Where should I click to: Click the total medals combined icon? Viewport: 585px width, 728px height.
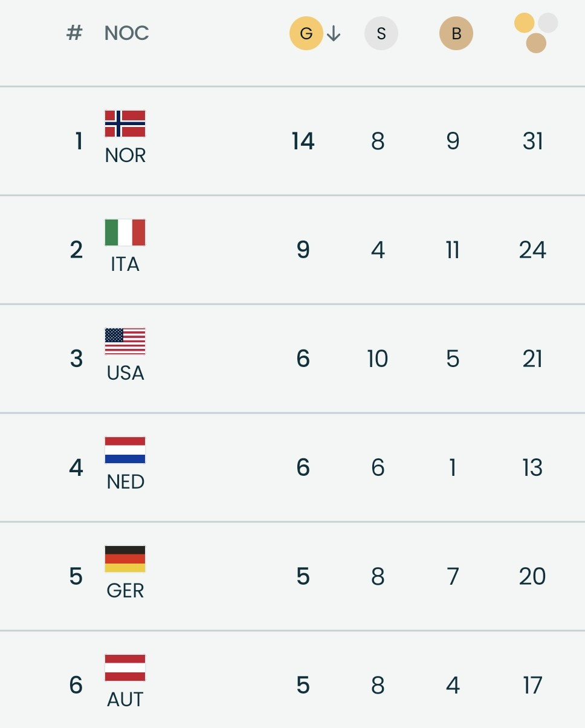535,33
